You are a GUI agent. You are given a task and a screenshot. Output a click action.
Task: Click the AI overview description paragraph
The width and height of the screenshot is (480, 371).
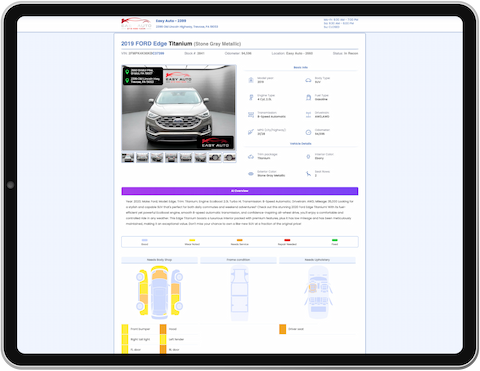(240, 213)
